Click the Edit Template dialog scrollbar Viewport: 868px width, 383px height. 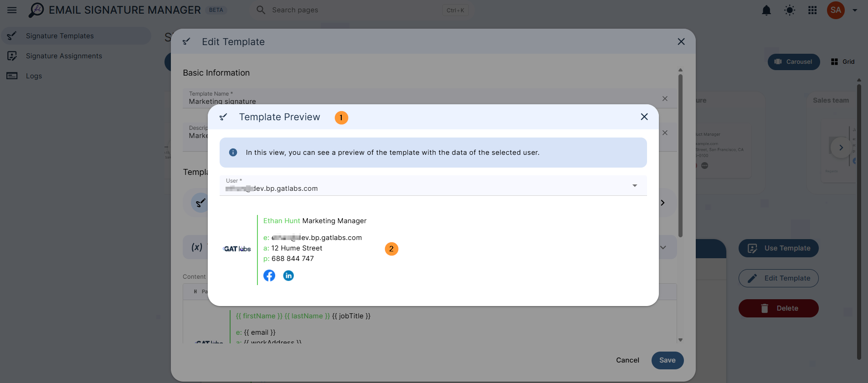pos(680,155)
